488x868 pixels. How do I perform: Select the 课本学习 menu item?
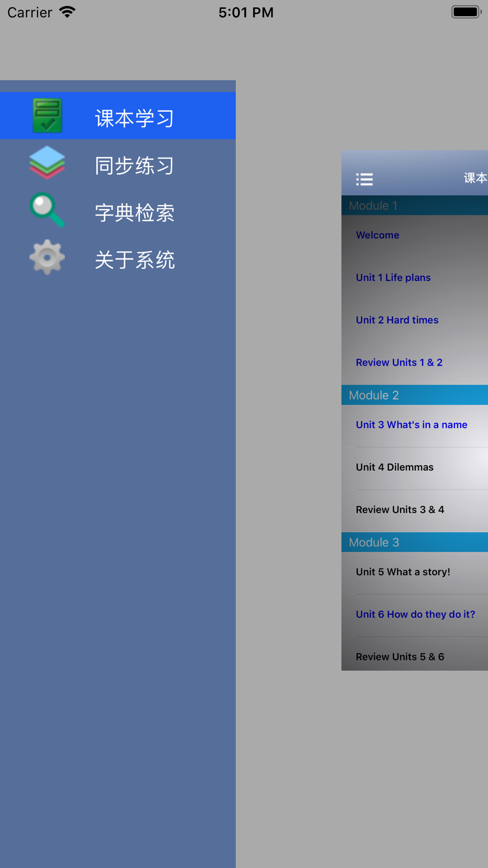tap(118, 116)
